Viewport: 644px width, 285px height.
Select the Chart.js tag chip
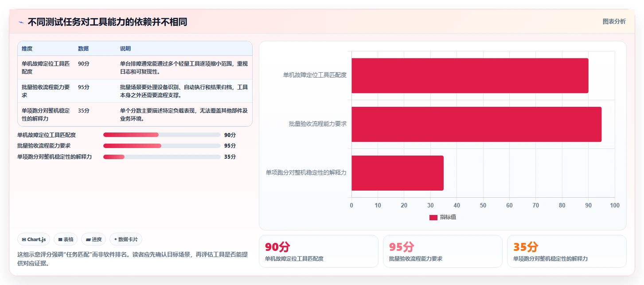(34, 239)
